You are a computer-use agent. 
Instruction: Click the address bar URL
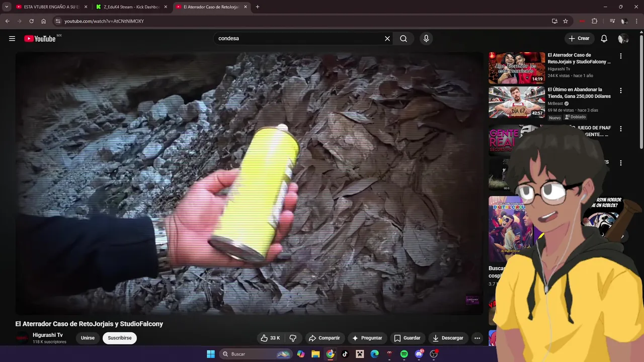(104, 21)
